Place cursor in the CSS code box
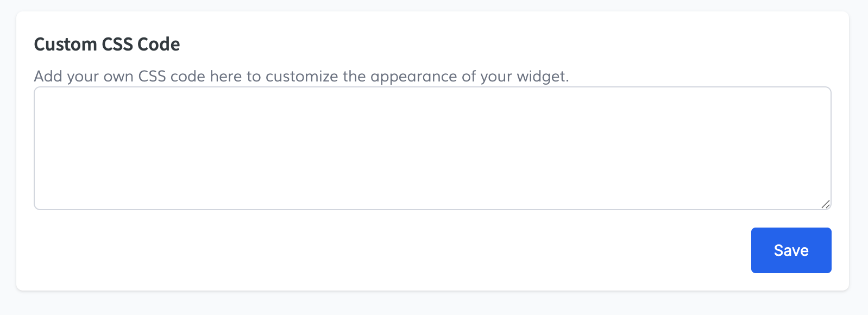 tap(432, 148)
